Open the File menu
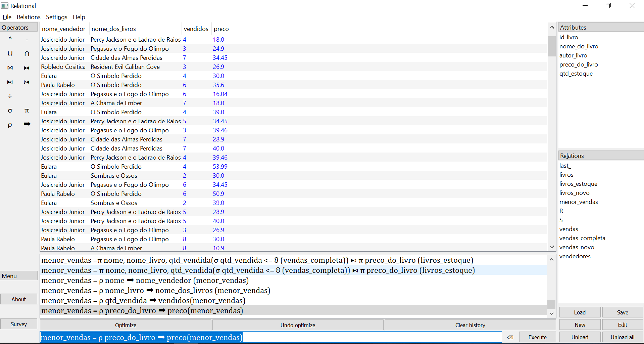The image size is (644, 344). (x=7, y=17)
